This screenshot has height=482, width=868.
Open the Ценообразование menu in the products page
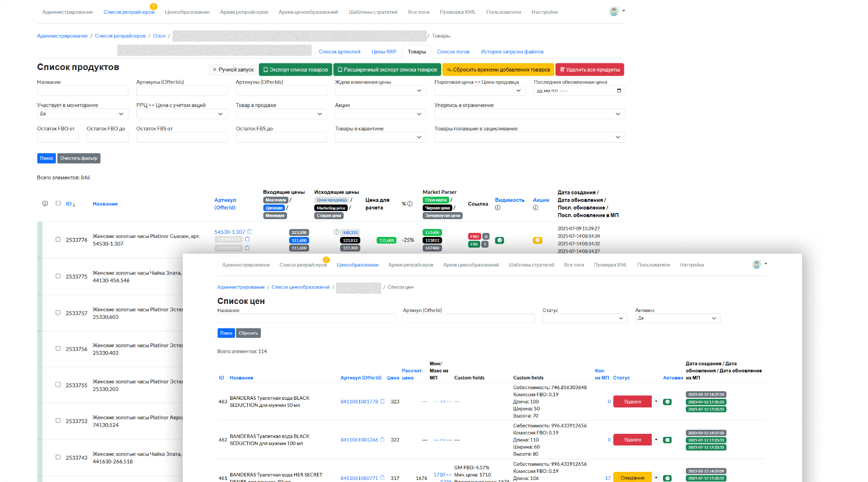tap(187, 12)
